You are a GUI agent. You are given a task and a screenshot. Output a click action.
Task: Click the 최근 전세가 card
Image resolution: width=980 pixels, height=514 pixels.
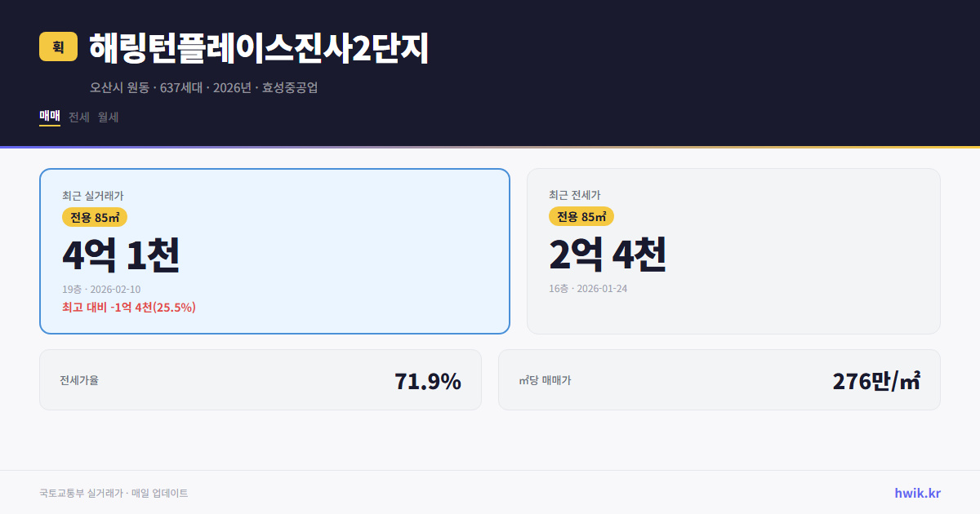(733, 250)
